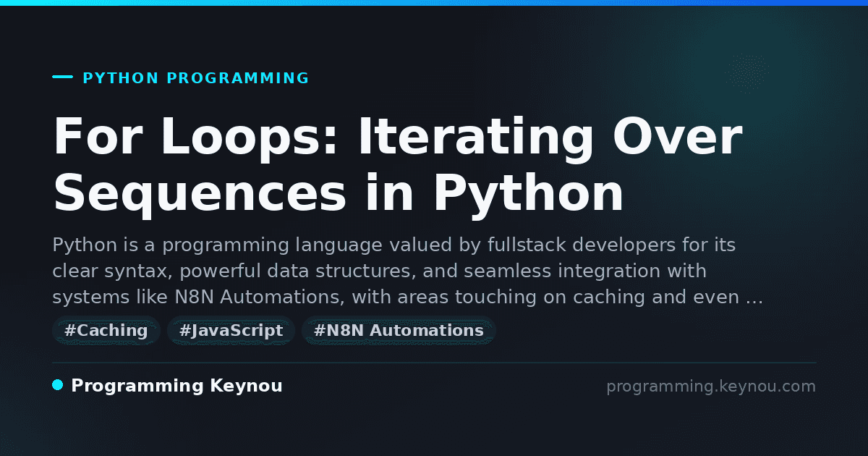Click the Programming Keynou site name
The image size is (868, 456).
pos(176,387)
